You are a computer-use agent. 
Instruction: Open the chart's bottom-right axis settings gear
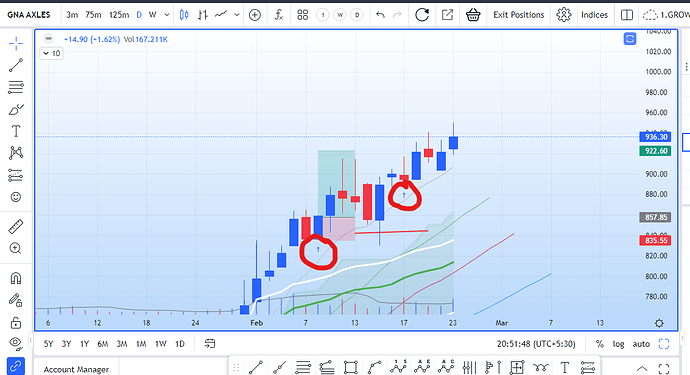(659, 323)
